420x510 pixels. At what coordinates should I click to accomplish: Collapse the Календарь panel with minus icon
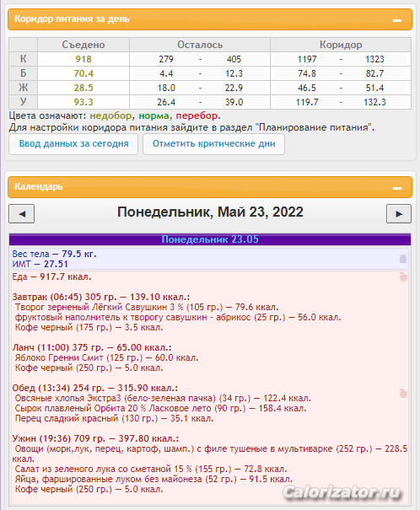point(397,188)
